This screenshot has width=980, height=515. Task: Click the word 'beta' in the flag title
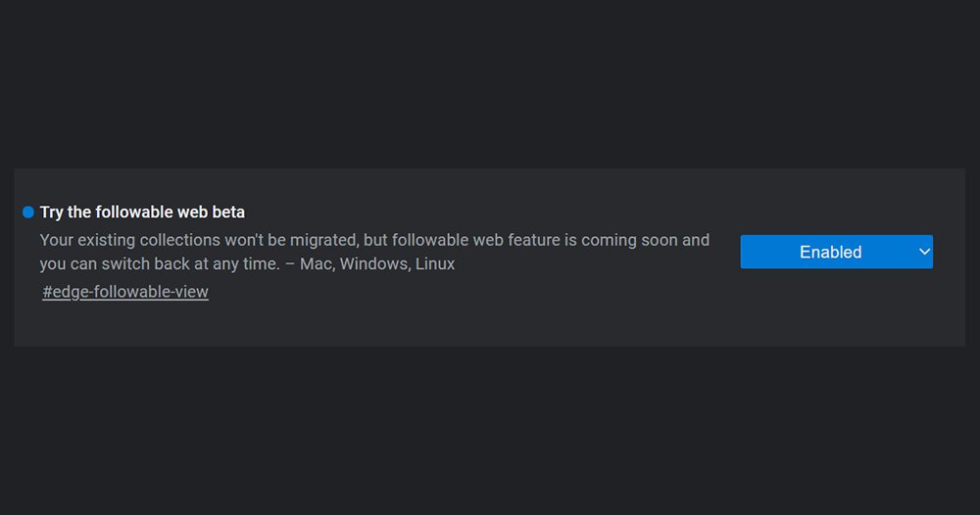pyautogui.click(x=228, y=212)
